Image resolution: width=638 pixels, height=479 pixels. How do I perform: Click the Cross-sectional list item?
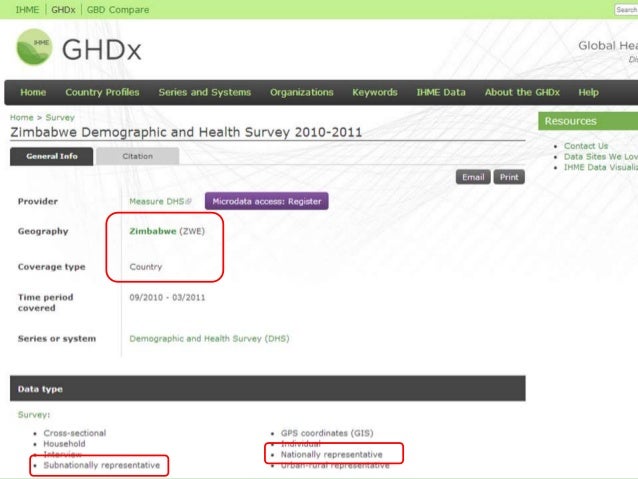(75, 433)
